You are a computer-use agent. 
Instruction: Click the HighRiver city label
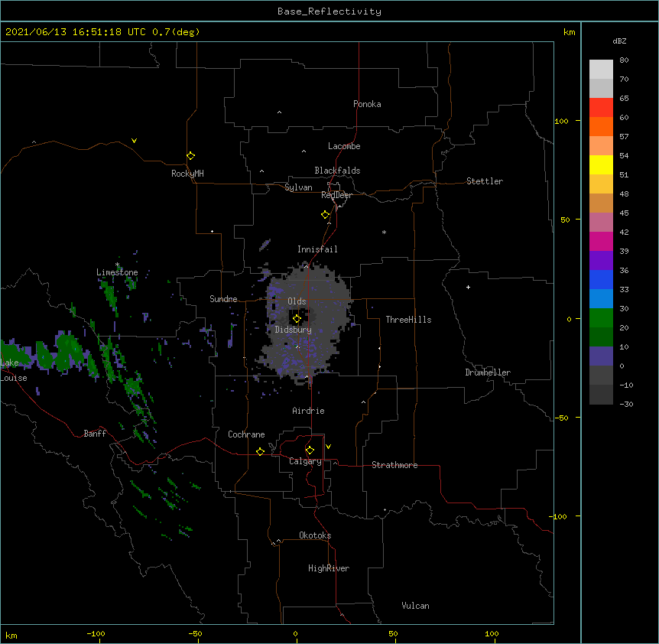click(x=329, y=568)
